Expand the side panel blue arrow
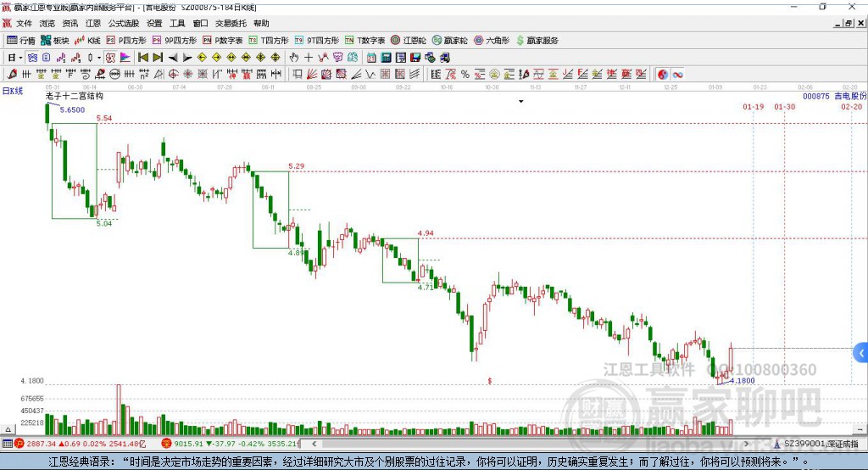Viewport: 868px width, 470px height. (x=861, y=353)
